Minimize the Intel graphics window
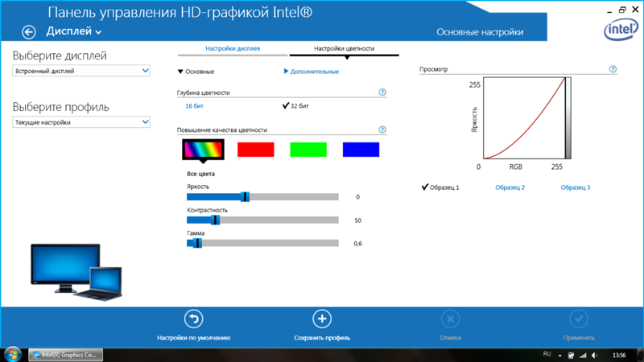This screenshot has height=362, width=644. tap(609, 10)
